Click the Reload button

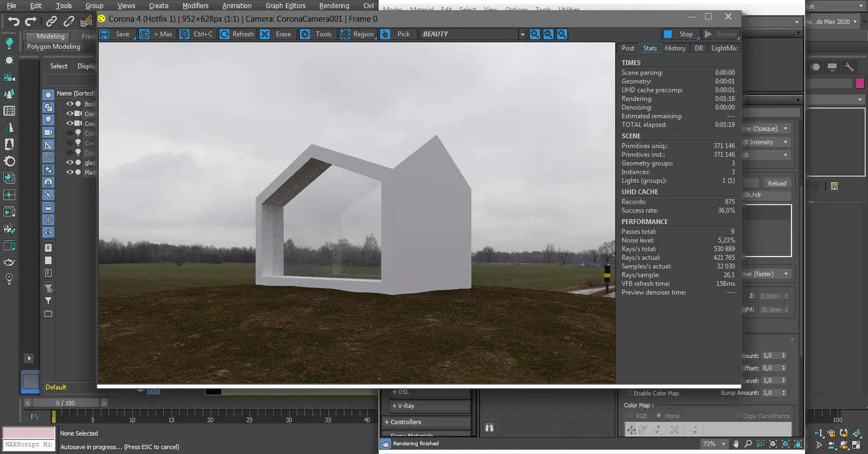[x=777, y=183]
